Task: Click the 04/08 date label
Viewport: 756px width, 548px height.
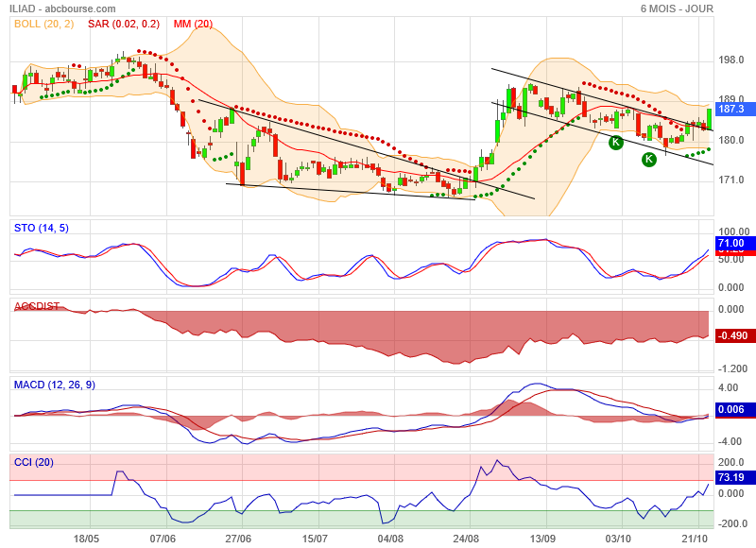Action: click(x=390, y=539)
